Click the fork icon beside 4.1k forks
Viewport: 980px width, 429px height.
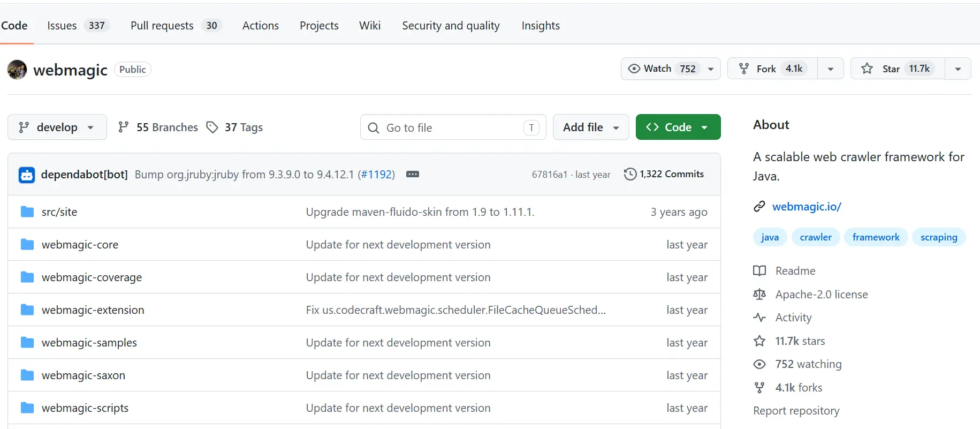[759, 388]
